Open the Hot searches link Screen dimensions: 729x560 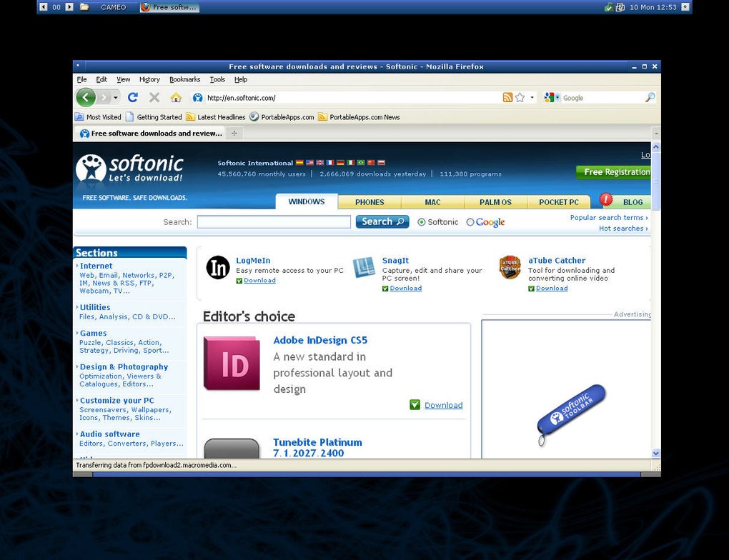(623, 228)
